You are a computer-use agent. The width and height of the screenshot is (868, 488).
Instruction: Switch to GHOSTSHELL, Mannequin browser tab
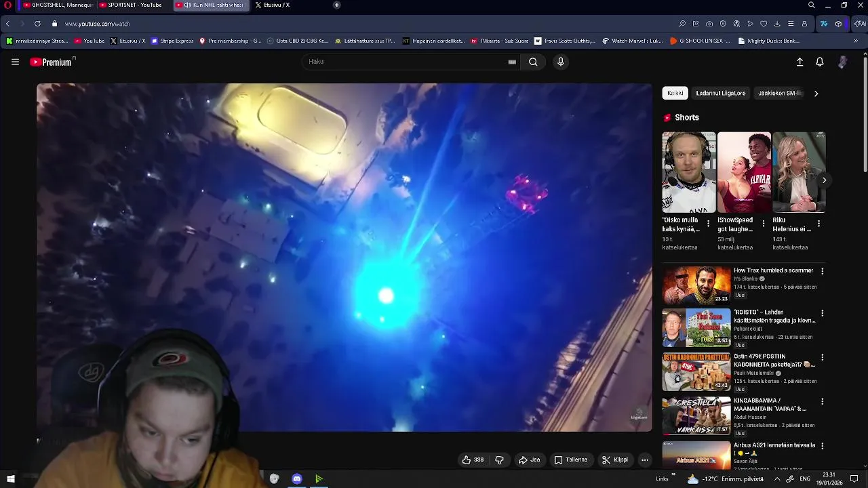pos(58,5)
